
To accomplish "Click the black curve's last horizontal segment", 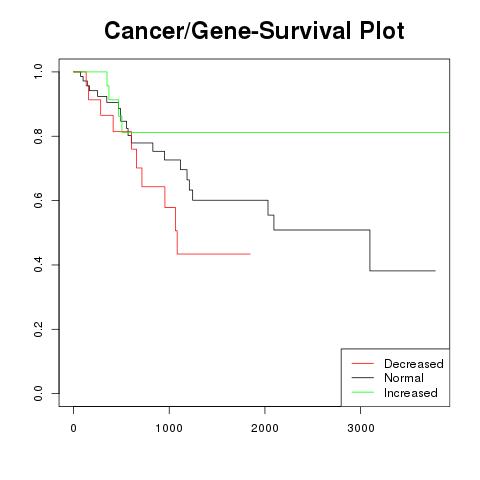I will (x=403, y=271).
